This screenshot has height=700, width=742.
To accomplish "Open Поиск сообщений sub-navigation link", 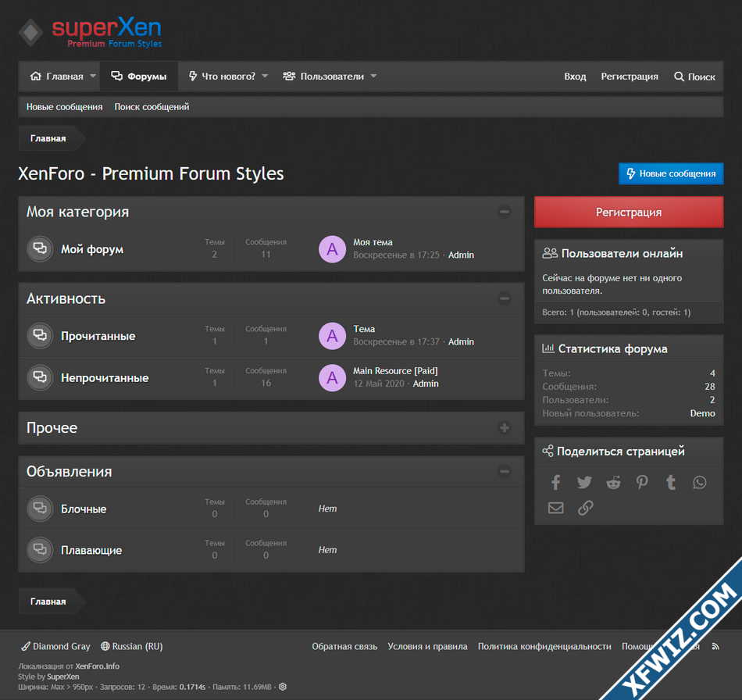I will pos(152,107).
